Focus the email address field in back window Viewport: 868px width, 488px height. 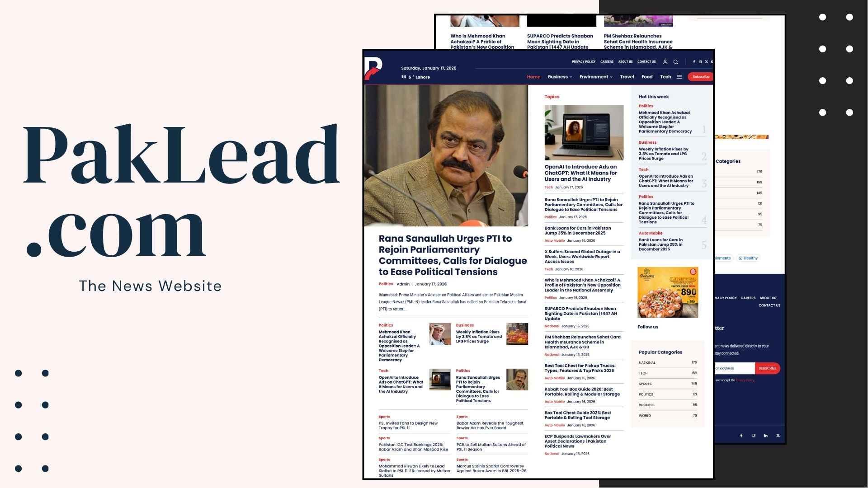pyautogui.click(x=734, y=368)
